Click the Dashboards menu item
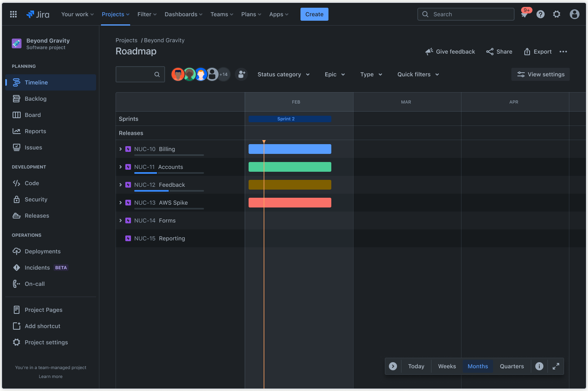Image resolution: width=588 pixels, height=391 pixels. [x=183, y=14]
